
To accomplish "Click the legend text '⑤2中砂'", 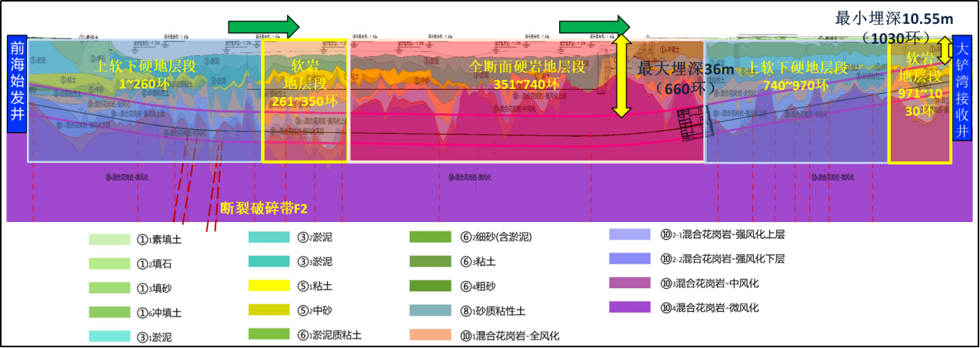I will pyautogui.click(x=315, y=310).
